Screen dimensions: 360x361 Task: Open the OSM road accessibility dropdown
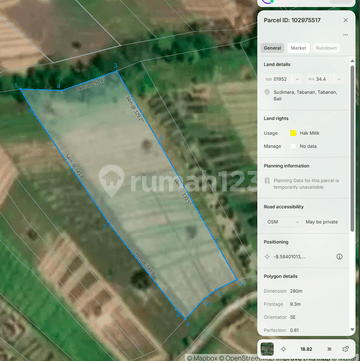pyautogui.click(x=283, y=222)
